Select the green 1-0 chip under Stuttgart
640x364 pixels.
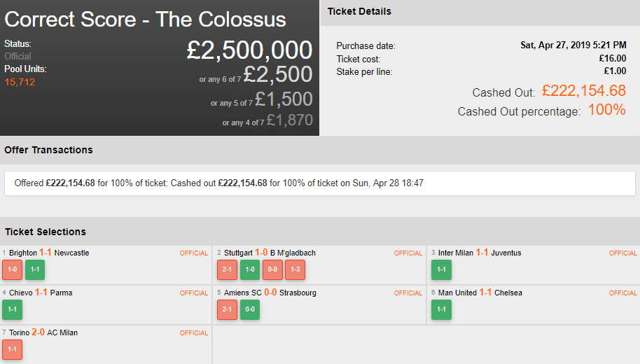[249, 269]
